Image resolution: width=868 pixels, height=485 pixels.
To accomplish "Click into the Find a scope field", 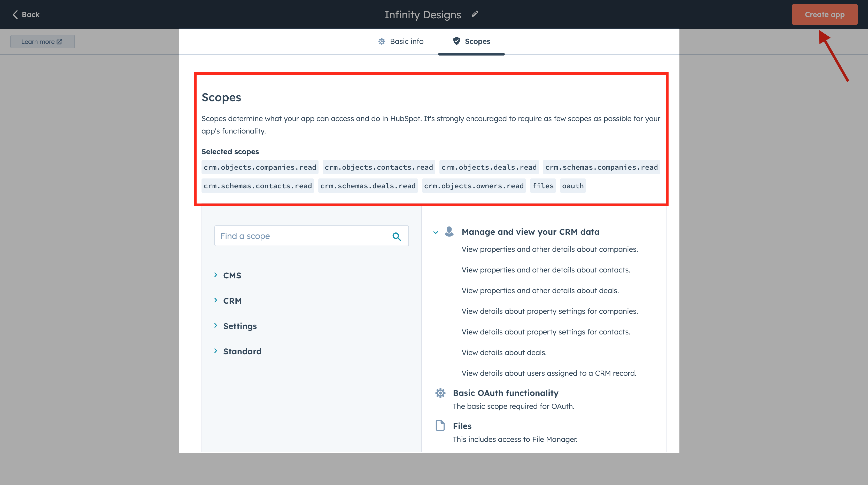I will click(303, 236).
